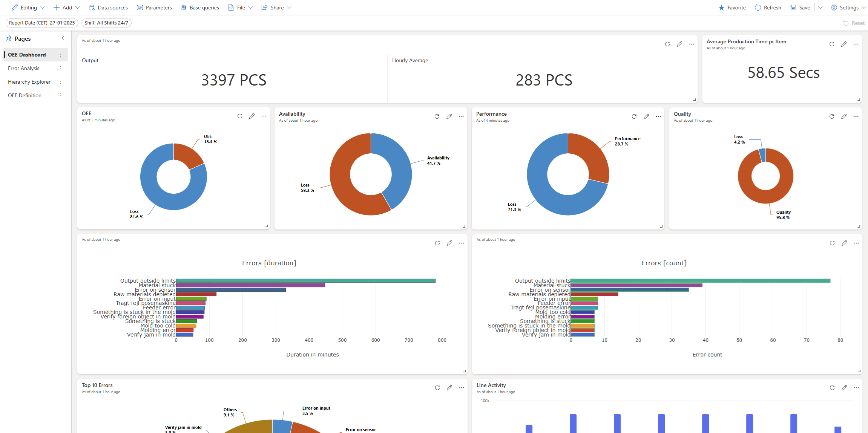This screenshot has width=868, height=433.
Task: Click the Refresh dashboard button
Action: coord(768,8)
